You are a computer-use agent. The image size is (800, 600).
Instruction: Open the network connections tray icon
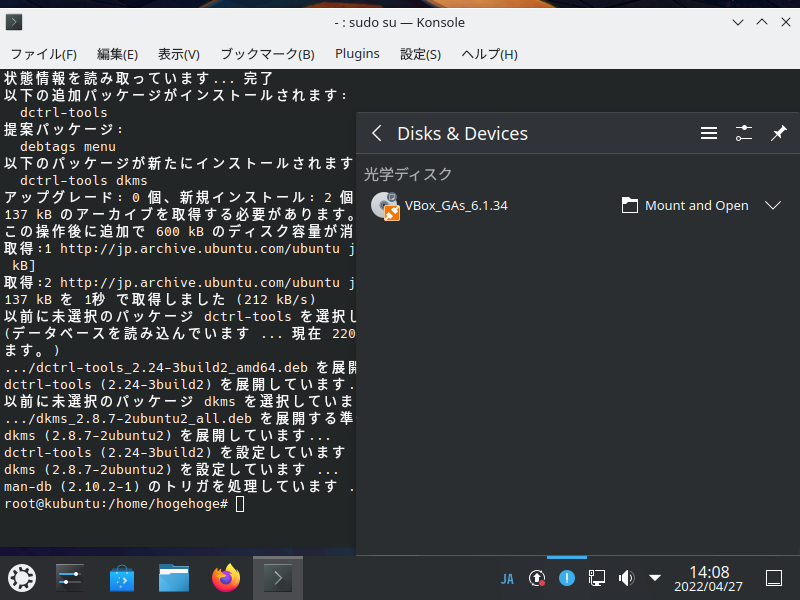click(596, 578)
